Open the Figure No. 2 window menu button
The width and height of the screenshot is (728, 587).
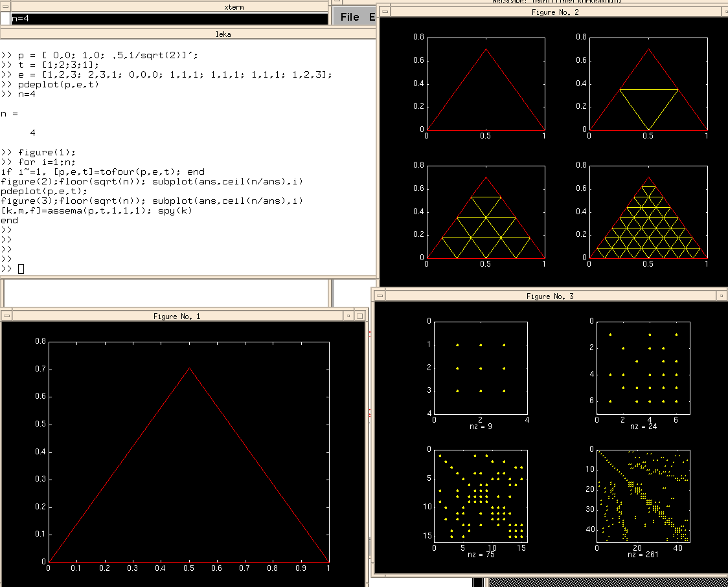(385, 11)
